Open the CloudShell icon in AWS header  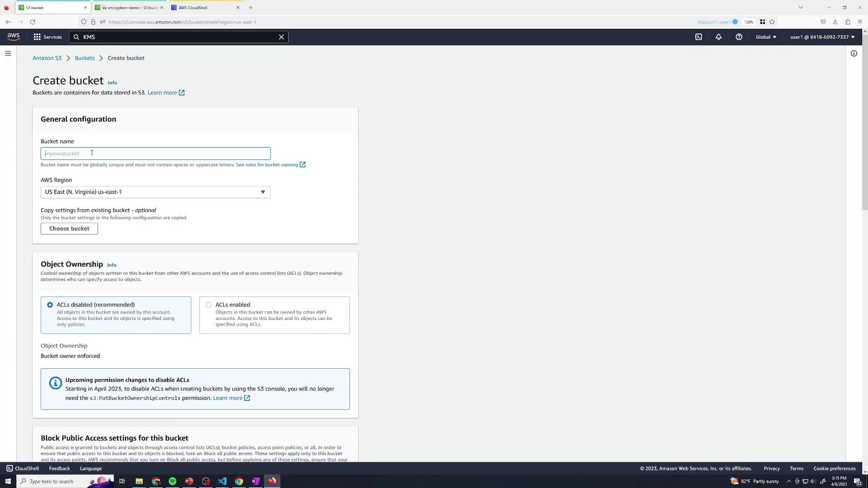pyautogui.click(x=698, y=37)
